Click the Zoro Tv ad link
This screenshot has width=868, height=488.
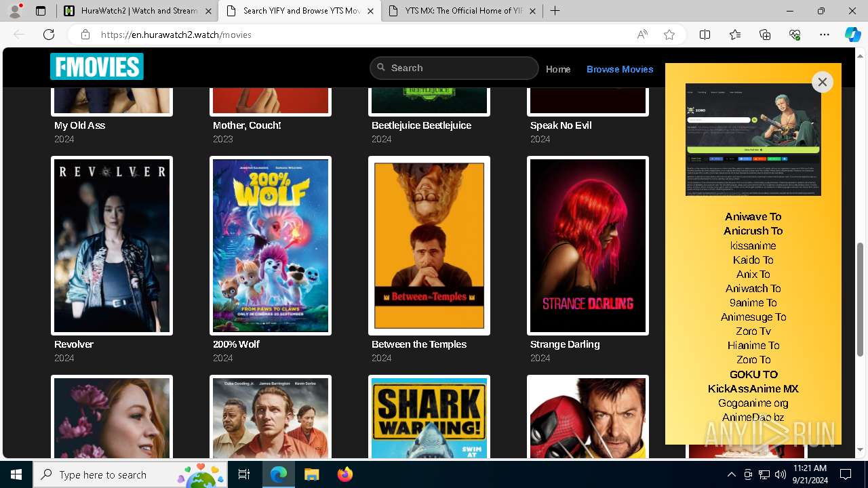[x=753, y=331]
